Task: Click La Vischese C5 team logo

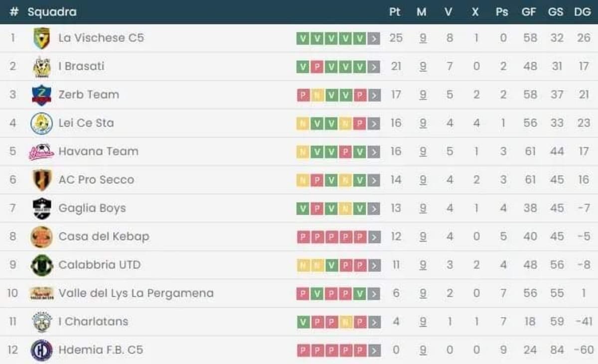Action: tap(41, 38)
